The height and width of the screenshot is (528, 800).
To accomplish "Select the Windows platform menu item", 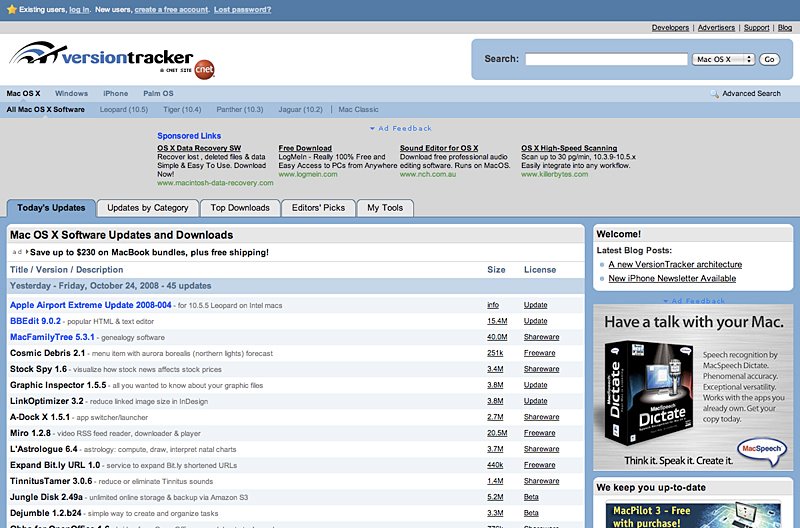I will [x=71, y=93].
